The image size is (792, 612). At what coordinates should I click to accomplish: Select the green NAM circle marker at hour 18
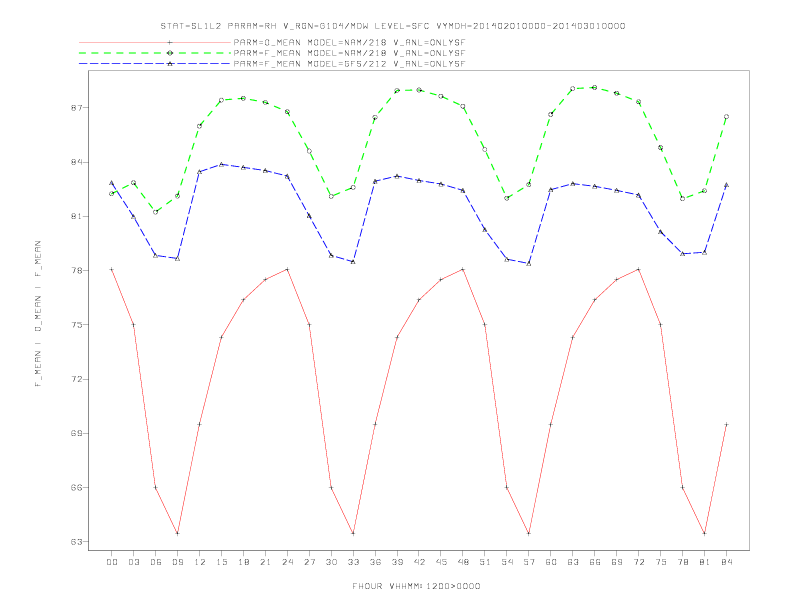243,98
